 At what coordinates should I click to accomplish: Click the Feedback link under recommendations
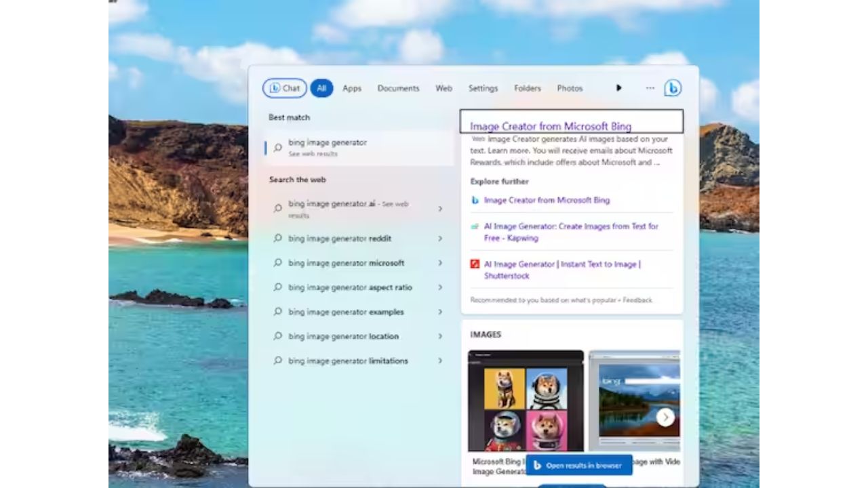click(x=637, y=300)
